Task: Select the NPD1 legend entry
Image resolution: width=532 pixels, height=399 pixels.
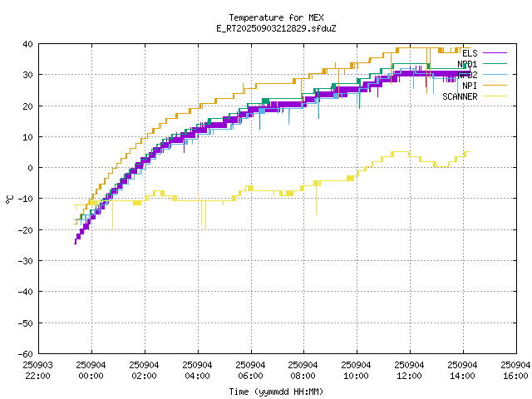Action: click(x=467, y=64)
